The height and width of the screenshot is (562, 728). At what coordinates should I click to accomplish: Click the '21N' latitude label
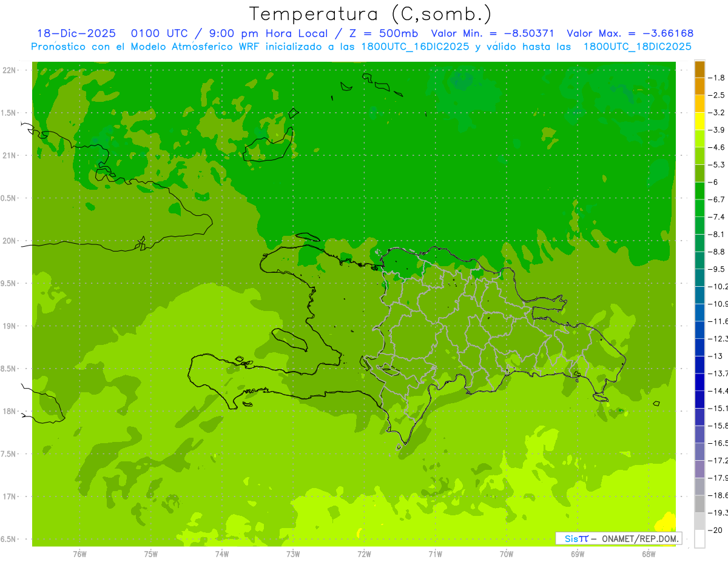pos(9,155)
